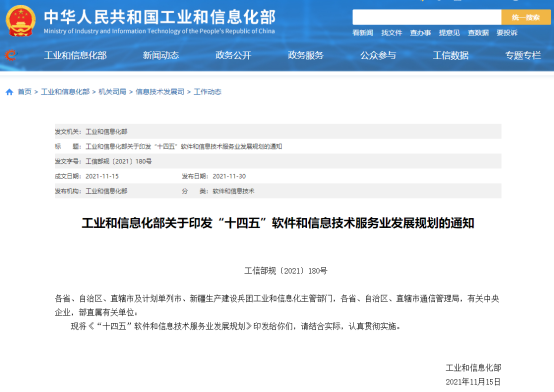Open 公众参与 navigation menu
Screen dimensions: 554x392
click(378, 55)
